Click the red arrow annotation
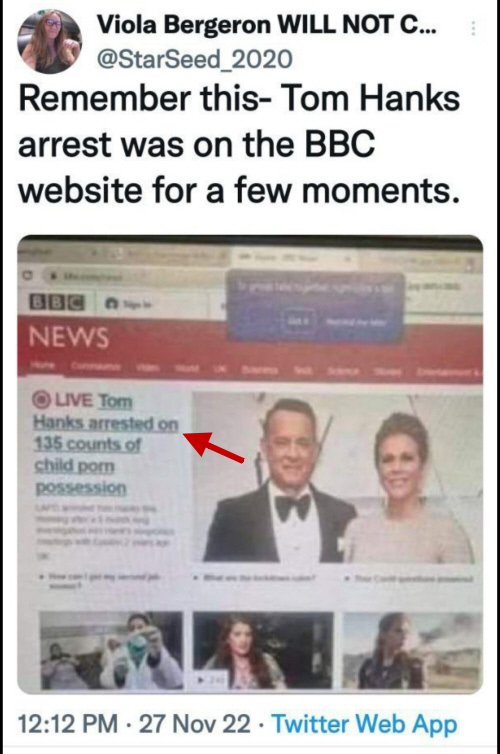 click(x=214, y=446)
